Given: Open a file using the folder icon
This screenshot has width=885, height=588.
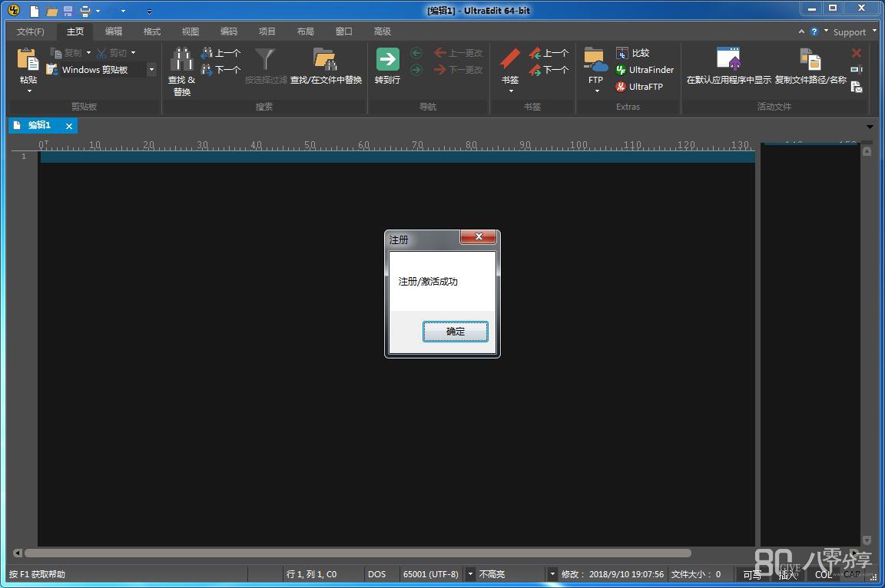Looking at the screenshot, I should point(52,11).
